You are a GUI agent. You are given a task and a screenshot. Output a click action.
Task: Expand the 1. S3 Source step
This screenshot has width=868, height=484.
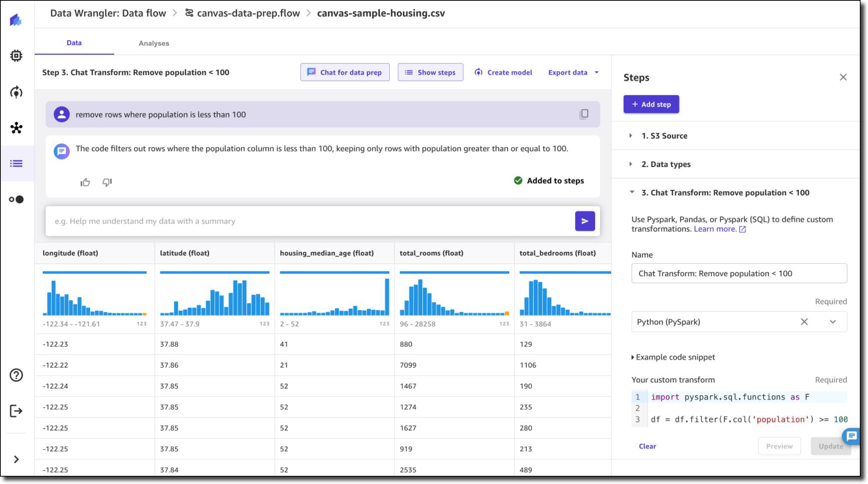coord(664,136)
